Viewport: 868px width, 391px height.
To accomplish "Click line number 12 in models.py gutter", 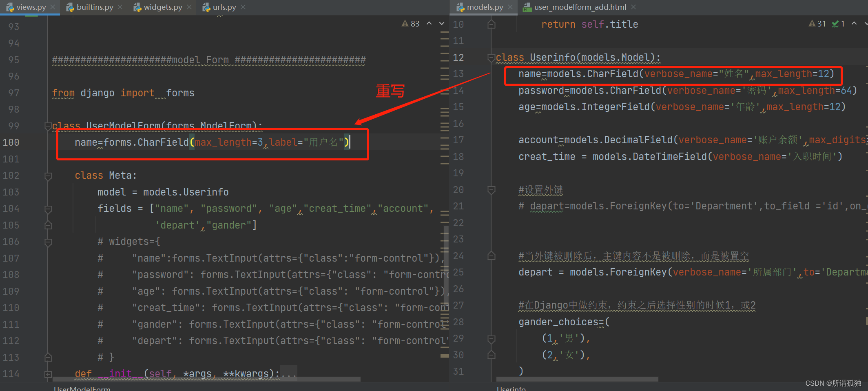I will coord(458,58).
